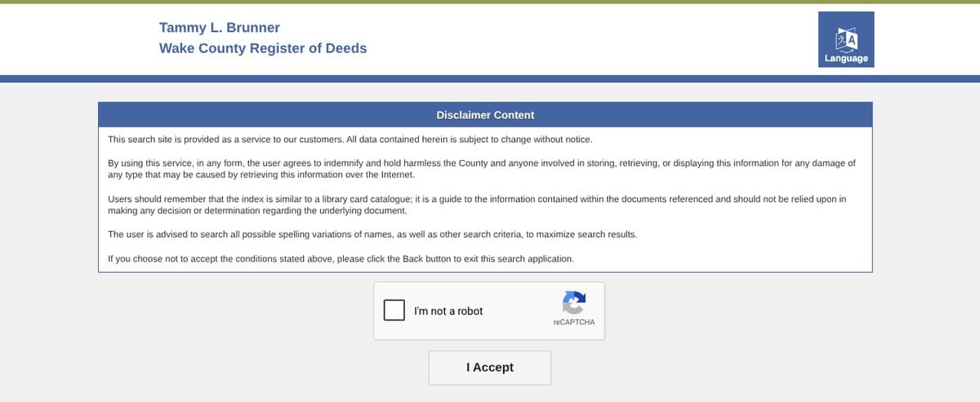Open the Language translation menu

tap(846, 39)
